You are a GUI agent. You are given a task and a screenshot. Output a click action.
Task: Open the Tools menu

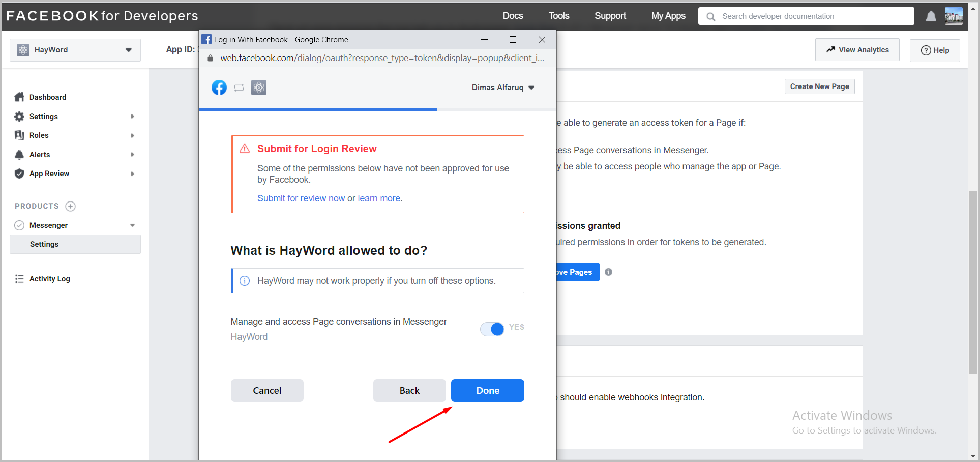pyautogui.click(x=559, y=16)
